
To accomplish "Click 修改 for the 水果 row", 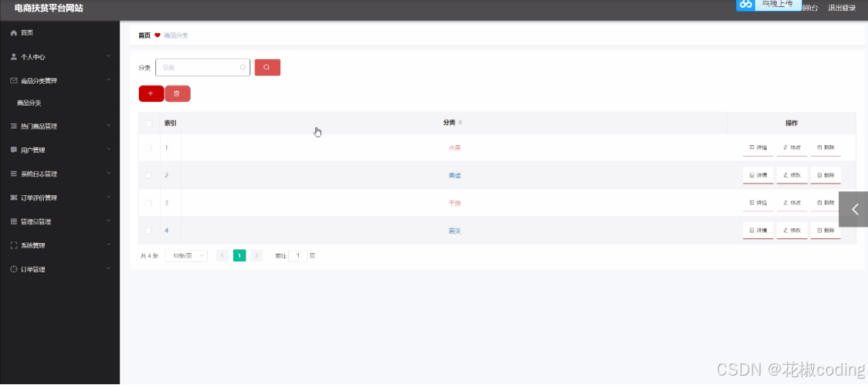I will (792, 147).
